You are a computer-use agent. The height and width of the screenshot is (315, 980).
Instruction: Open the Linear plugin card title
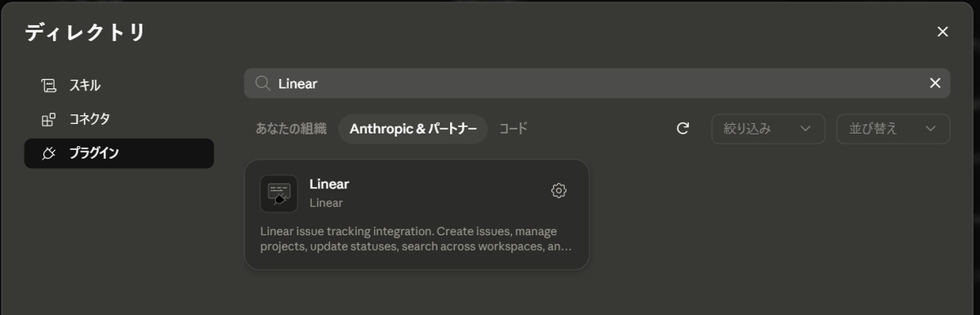click(329, 184)
